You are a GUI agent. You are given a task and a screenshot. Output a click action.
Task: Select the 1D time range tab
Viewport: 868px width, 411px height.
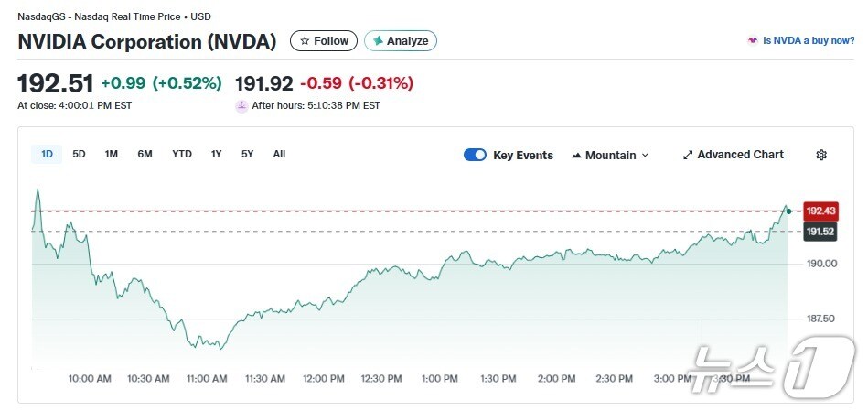point(47,154)
